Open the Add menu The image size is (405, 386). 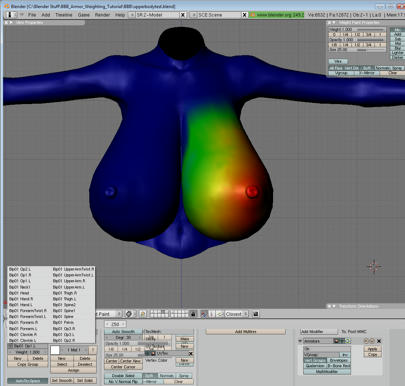pyautogui.click(x=46, y=15)
